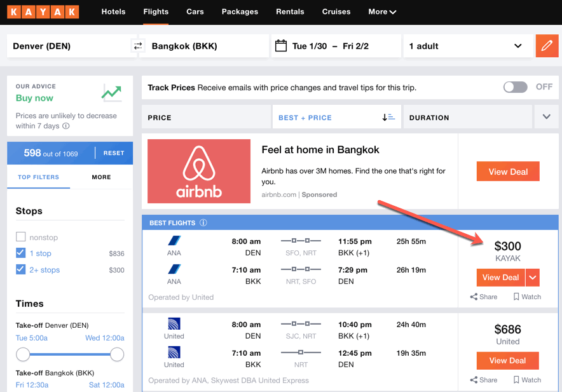Open the calendar date picker icon
Viewport: 562px width, 392px height.
click(x=280, y=46)
